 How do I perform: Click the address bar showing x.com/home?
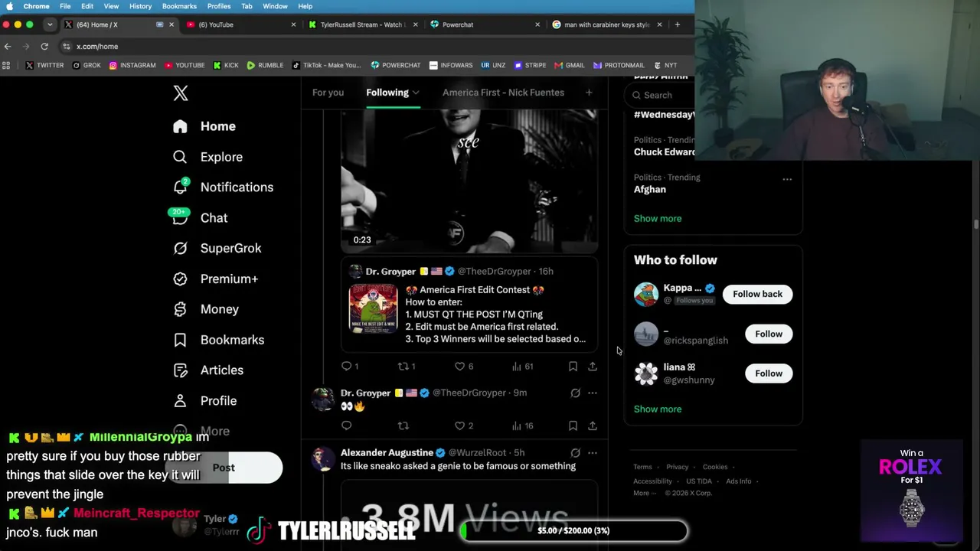[97, 47]
